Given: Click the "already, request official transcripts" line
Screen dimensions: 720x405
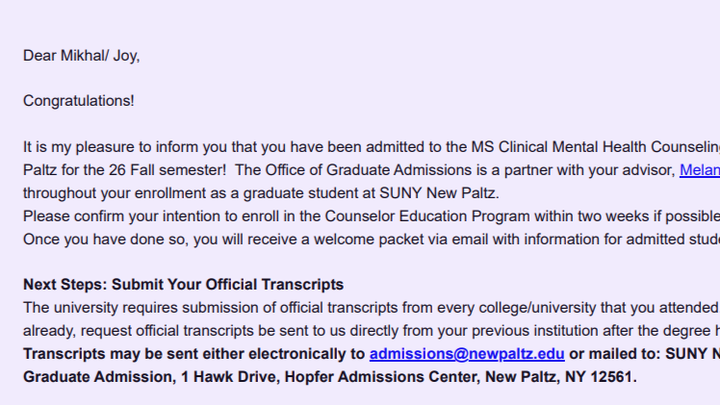Looking at the screenshot, I should 140,331.
